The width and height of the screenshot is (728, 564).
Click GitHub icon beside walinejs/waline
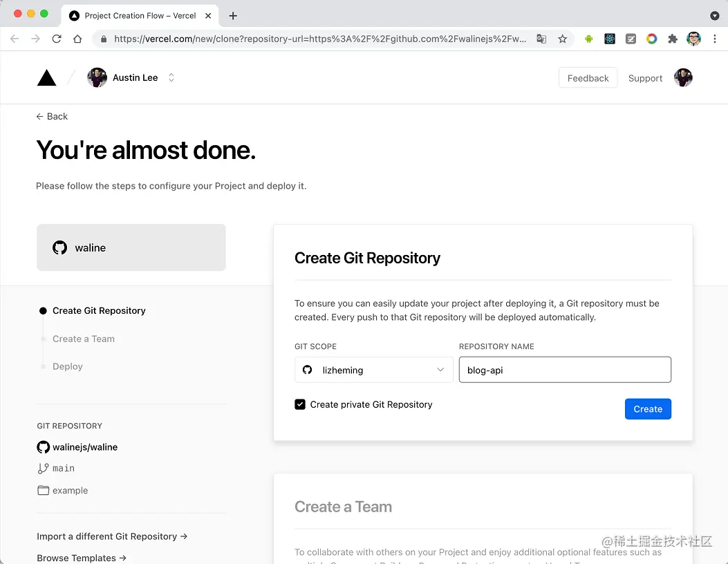[43, 447]
